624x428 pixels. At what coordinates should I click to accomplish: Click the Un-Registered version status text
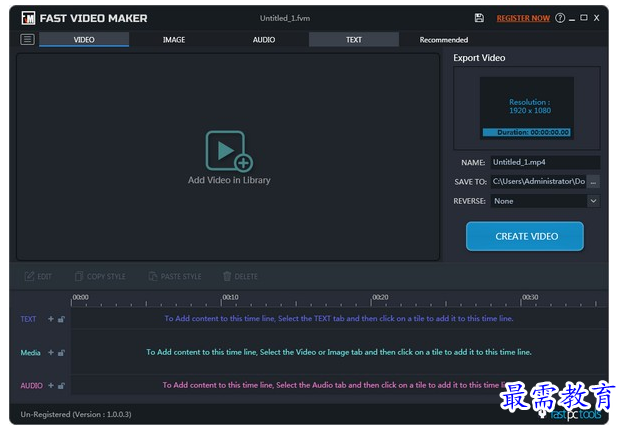[76, 414]
